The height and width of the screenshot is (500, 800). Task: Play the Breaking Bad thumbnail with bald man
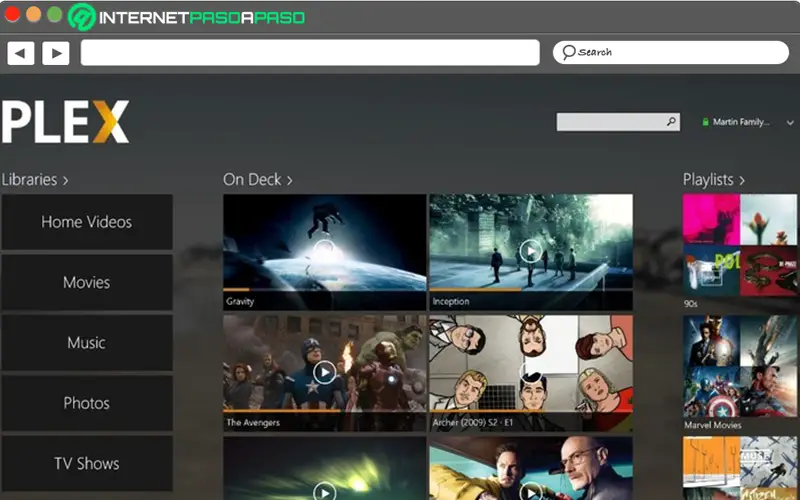click(531, 468)
